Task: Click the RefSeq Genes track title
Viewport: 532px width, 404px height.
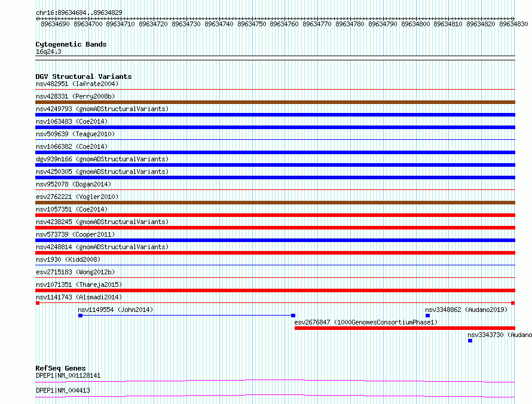Action: click(x=60, y=368)
